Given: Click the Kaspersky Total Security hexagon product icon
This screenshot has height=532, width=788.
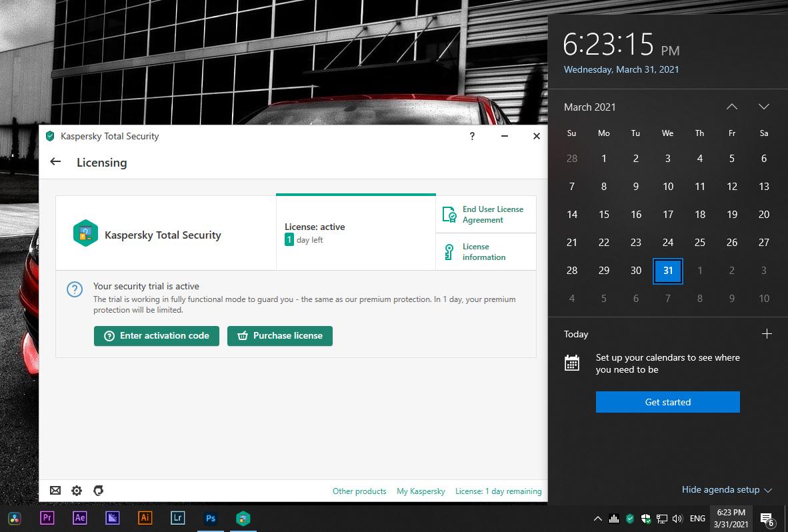Looking at the screenshot, I should point(85,233).
